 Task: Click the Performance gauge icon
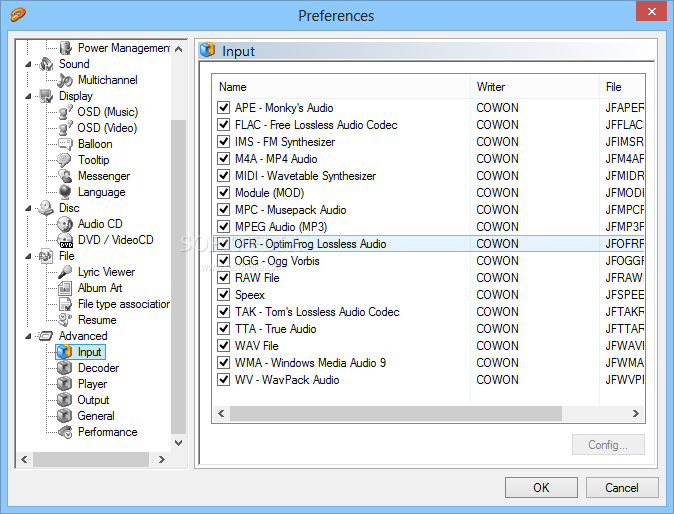click(65, 432)
